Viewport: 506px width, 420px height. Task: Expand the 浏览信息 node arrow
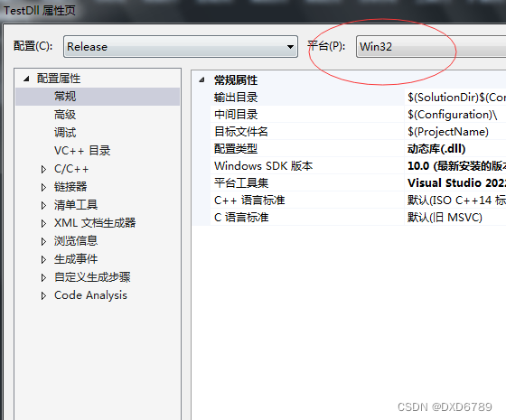(x=43, y=241)
